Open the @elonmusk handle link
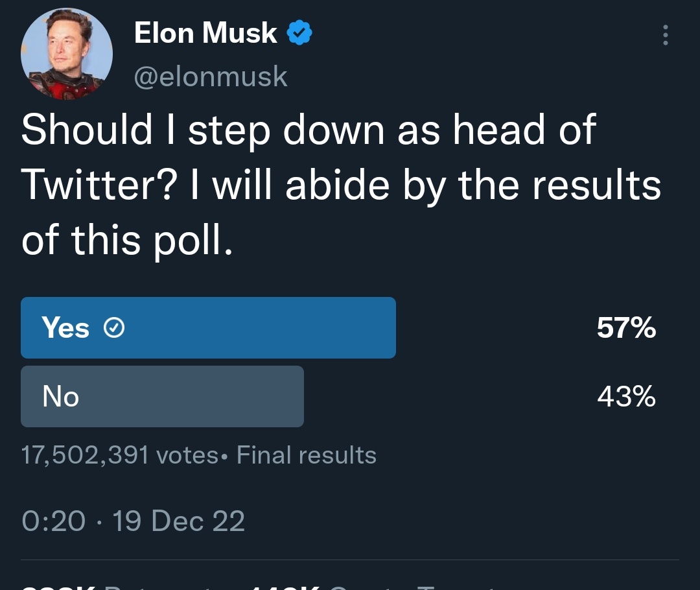The image size is (700, 590). tap(211, 77)
